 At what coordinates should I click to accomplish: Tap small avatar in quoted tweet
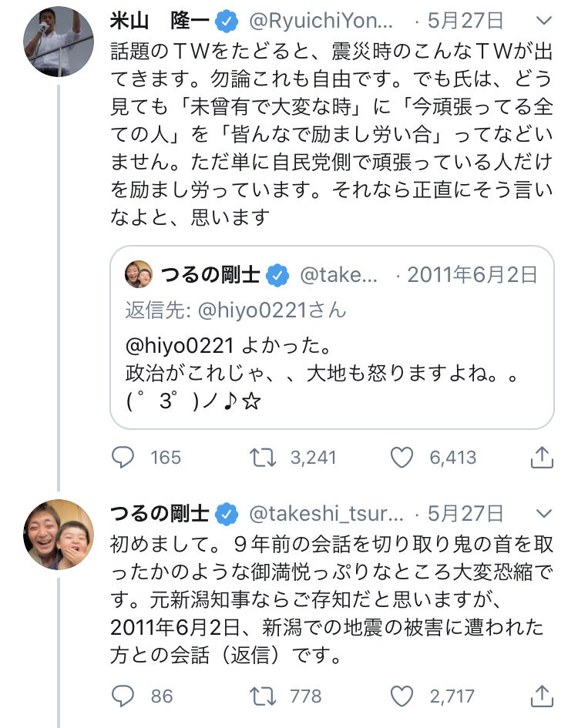(x=139, y=275)
